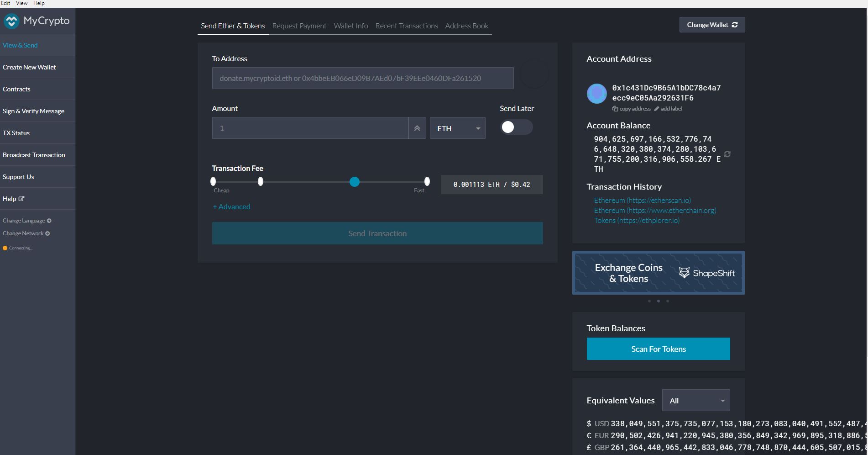Switch to Request Payment tab
Image resolution: width=868 pixels, height=455 pixels.
(299, 26)
